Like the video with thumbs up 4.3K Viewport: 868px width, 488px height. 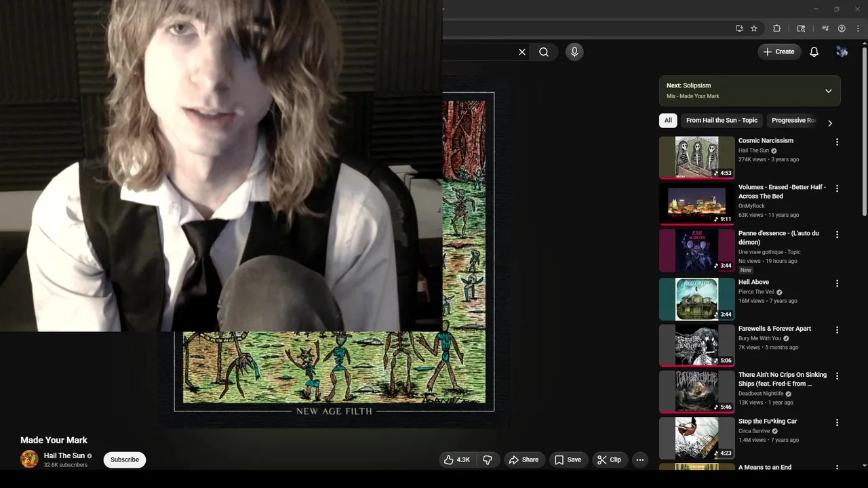[x=456, y=460]
